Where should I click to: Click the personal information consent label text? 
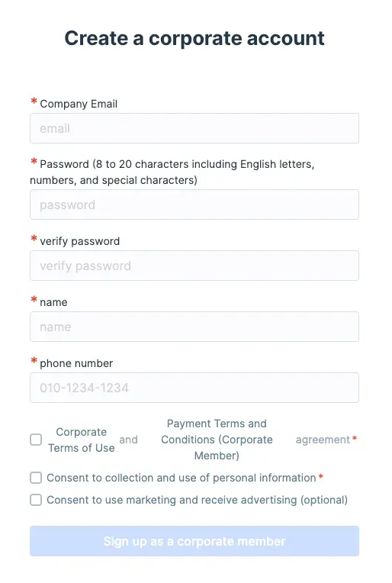click(x=182, y=478)
